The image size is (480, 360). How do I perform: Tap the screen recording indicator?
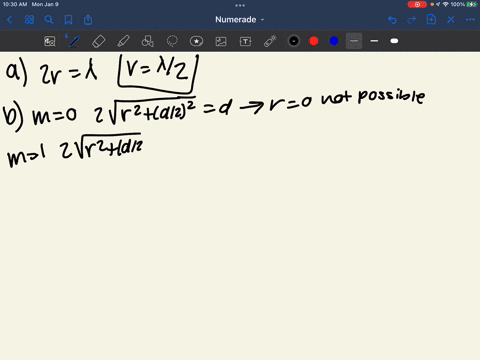pos(417,4)
